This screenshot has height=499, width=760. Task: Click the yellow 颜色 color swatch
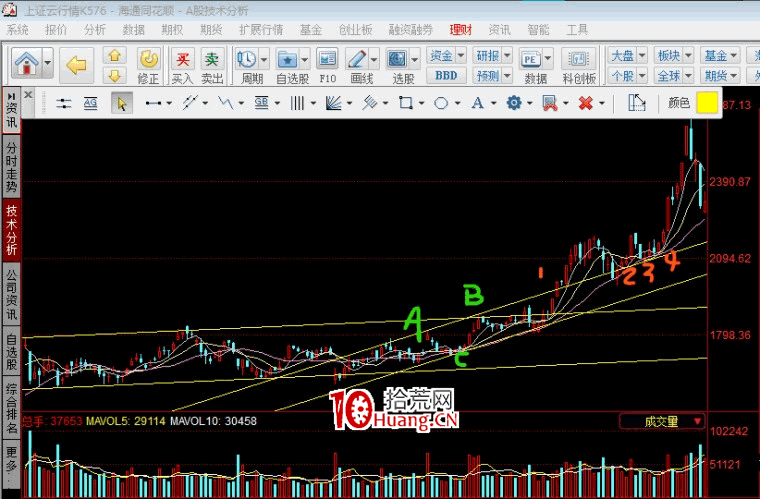pos(707,103)
